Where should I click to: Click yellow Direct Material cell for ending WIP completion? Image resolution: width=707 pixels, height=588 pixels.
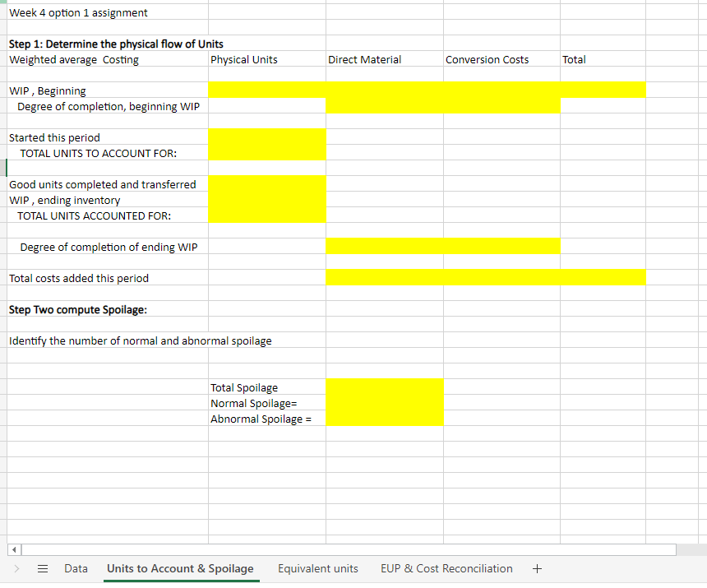coord(385,246)
